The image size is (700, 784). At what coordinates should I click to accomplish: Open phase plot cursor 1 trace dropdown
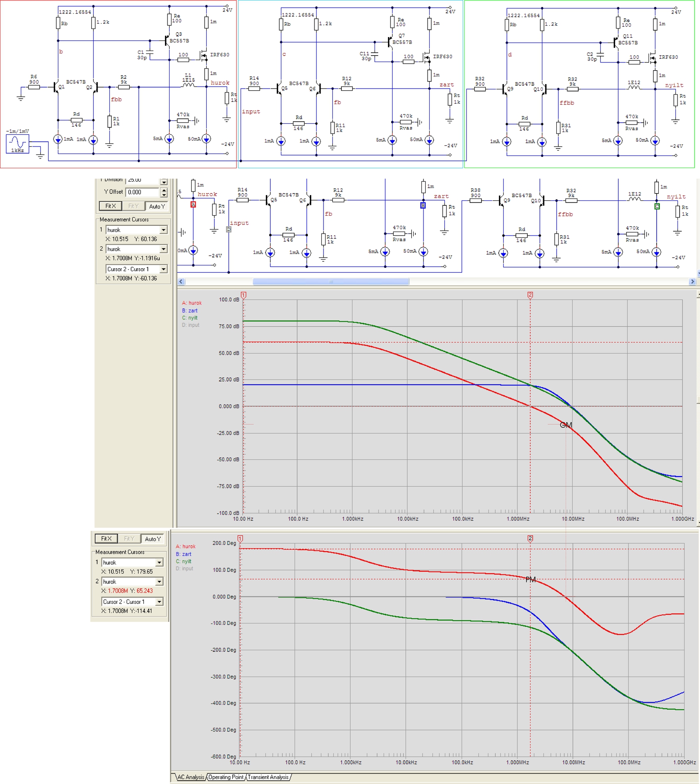tap(159, 562)
